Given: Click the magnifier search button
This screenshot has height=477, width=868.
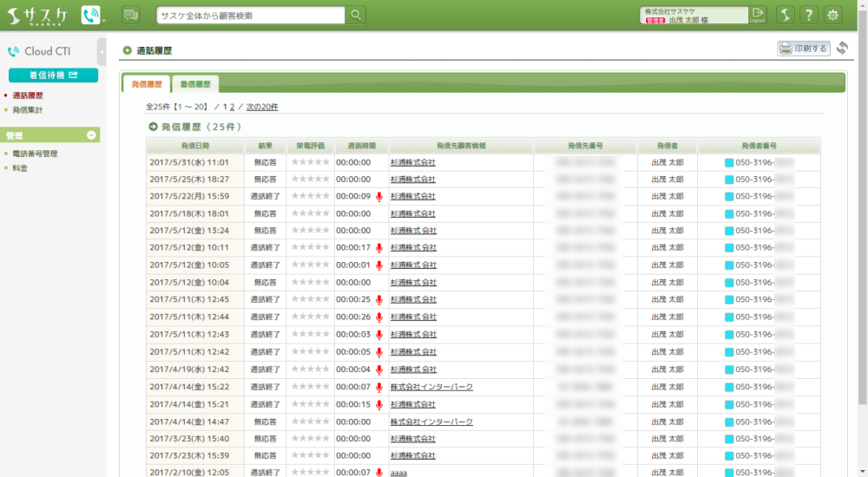Looking at the screenshot, I should 356,15.
